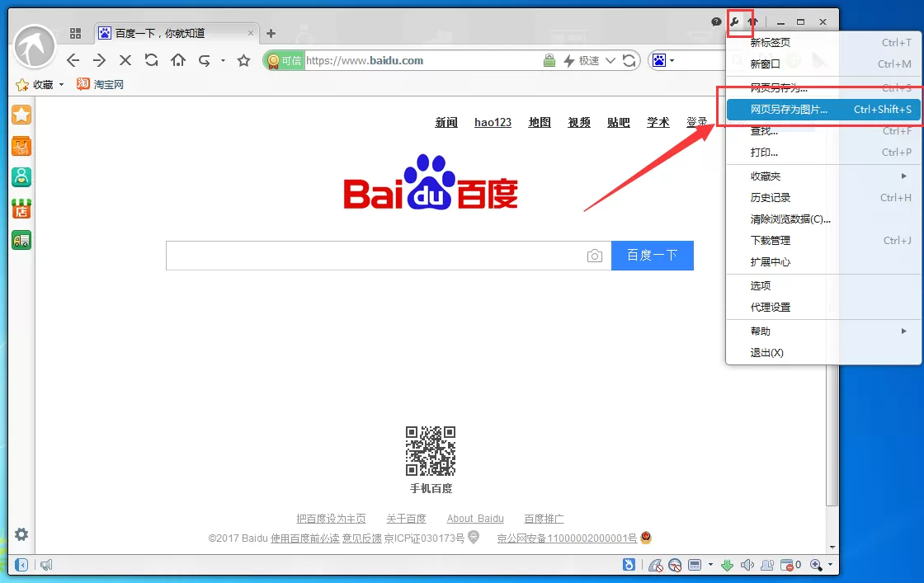Viewport: 924px width, 583px height.
Task: Reload the page with the refresh icon
Action: point(152,60)
